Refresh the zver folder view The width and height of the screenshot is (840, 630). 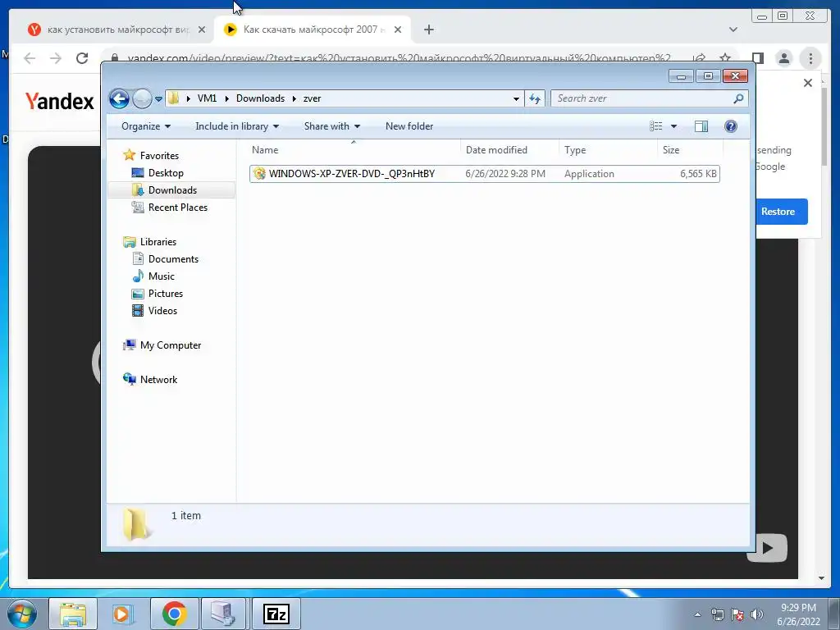[x=535, y=98]
